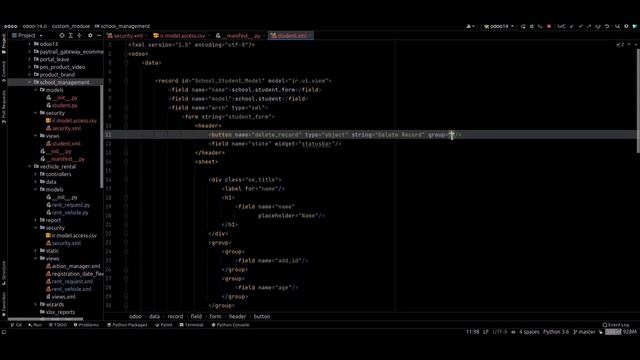The height and width of the screenshot is (360, 640).
Task: Click the debug bug icon in top toolbar
Action: coord(531,27)
